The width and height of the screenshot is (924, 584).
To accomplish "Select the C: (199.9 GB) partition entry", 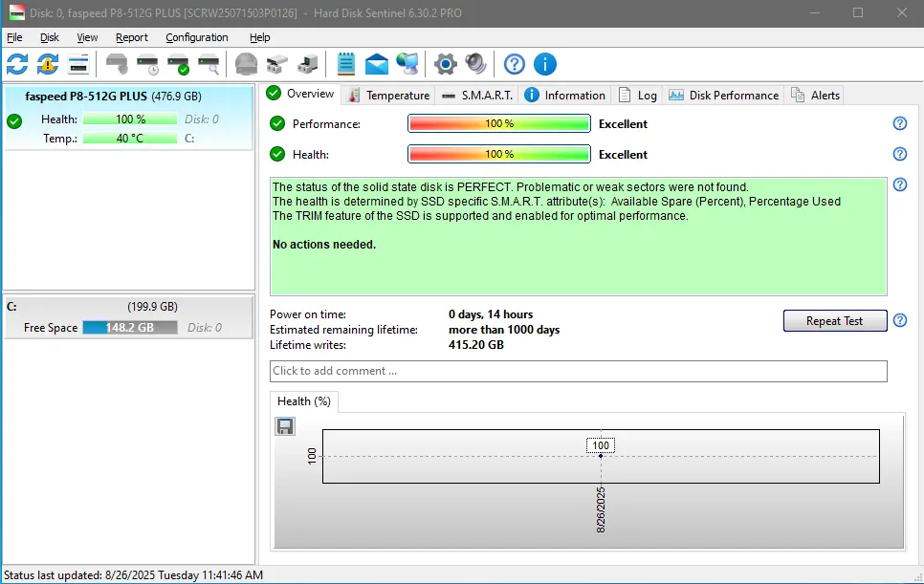I will coord(128,317).
